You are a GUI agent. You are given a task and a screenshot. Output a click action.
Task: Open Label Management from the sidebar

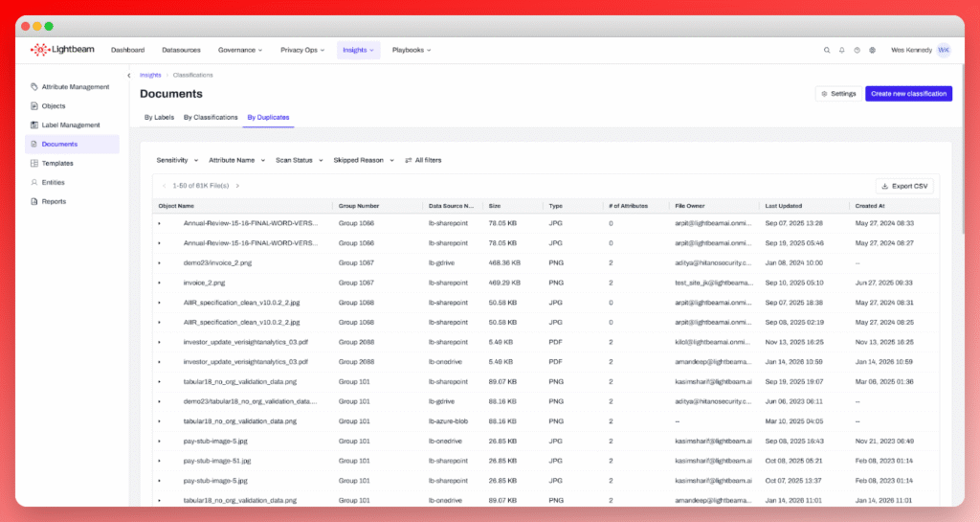[70, 125]
